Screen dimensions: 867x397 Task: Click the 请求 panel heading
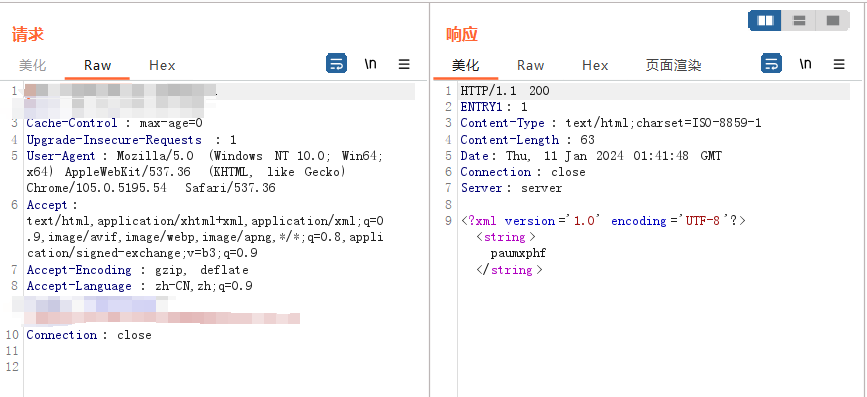tap(28, 34)
